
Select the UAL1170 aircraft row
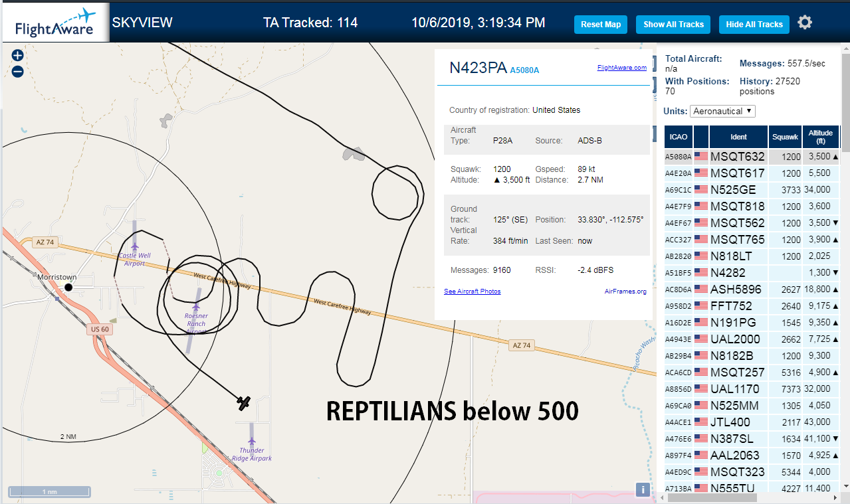pyautogui.click(x=752, y=389)
